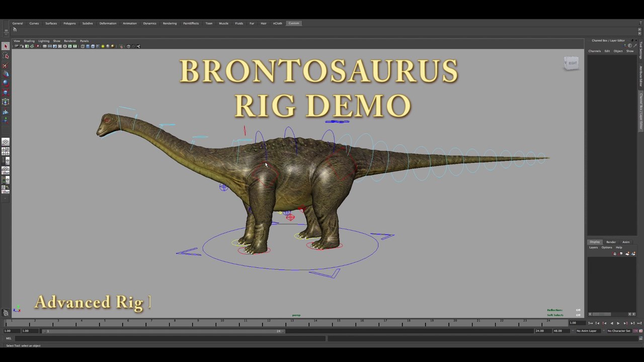Activate the Select tool arrow

[6, 46]
